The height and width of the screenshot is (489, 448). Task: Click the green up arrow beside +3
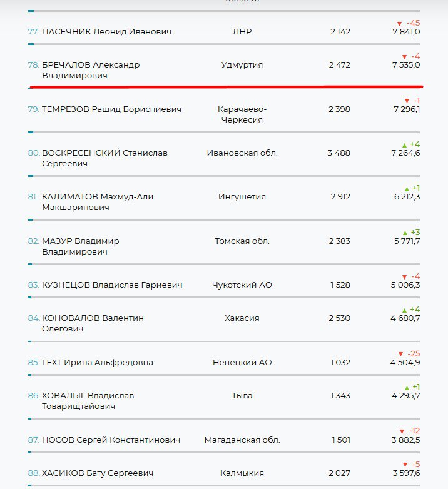click(405, 233)
